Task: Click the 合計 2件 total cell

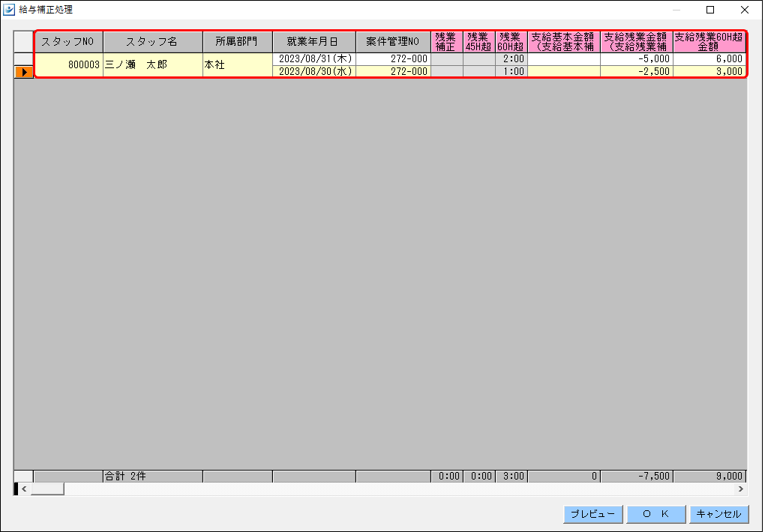Action: coord(153,477)
